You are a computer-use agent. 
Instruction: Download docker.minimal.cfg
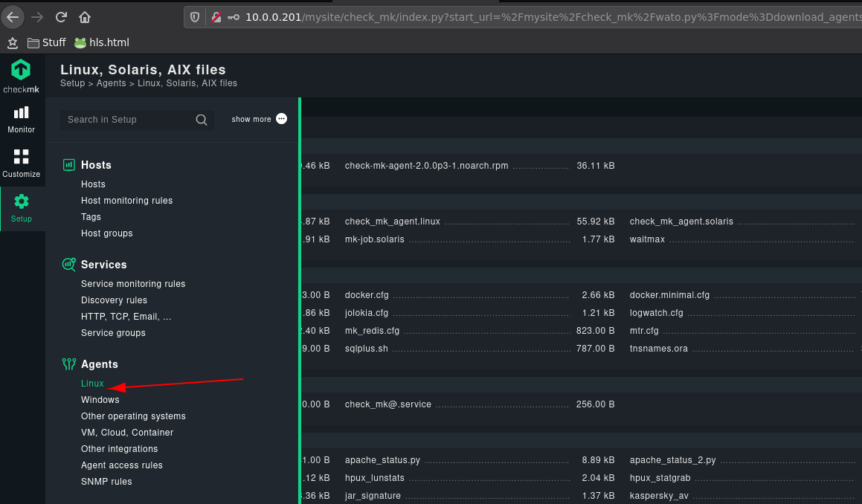pyautogui.click(x=669, y=295)
